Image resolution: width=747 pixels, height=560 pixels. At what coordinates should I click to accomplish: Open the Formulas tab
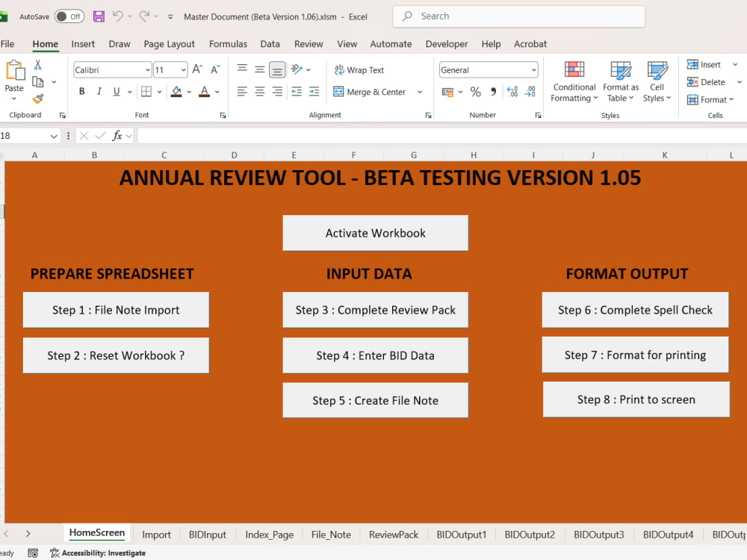pyautogui.click(x=228, y=44)
